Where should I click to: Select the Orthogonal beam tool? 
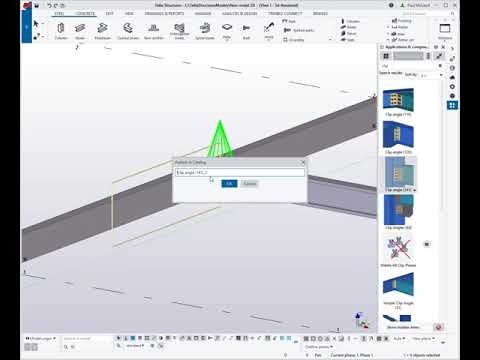(179, 31)
